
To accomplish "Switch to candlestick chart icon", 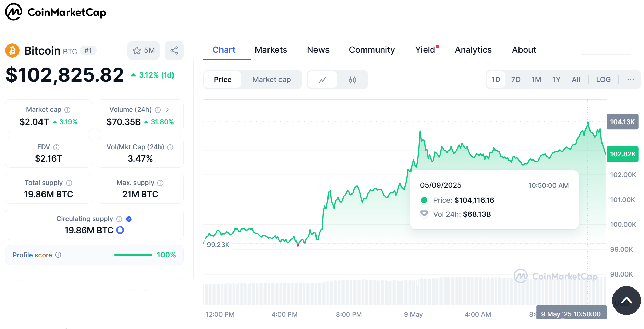I will click(x=353, y=80).
